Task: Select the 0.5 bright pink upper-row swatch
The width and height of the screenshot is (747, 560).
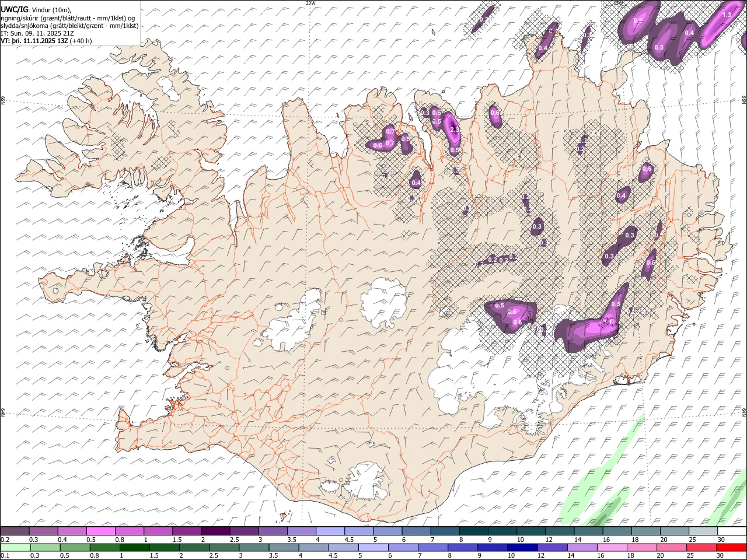Action: [101, 531]
